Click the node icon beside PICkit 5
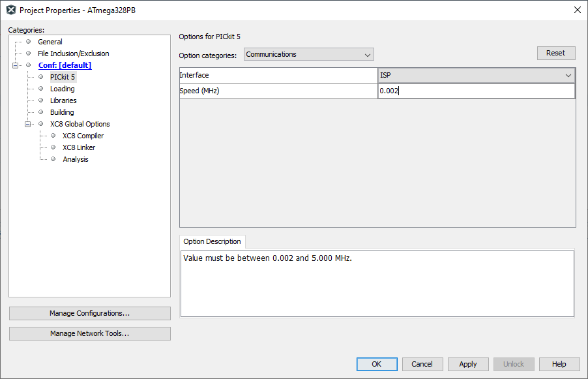 pos(40,76)
